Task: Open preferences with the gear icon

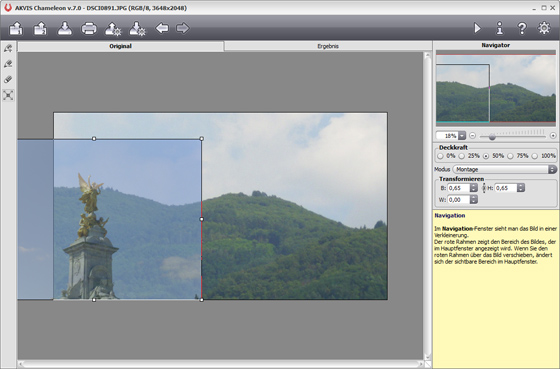Action: tap(544, 28)
